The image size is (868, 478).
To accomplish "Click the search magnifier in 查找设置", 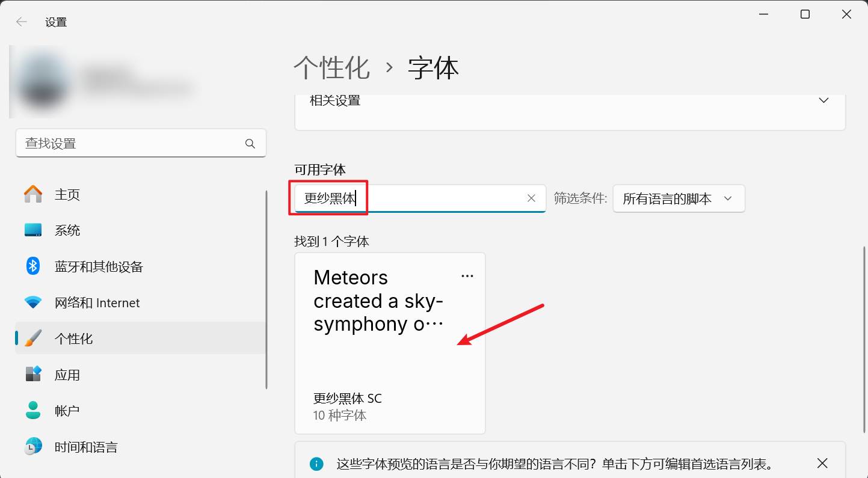I will (250, 144).
